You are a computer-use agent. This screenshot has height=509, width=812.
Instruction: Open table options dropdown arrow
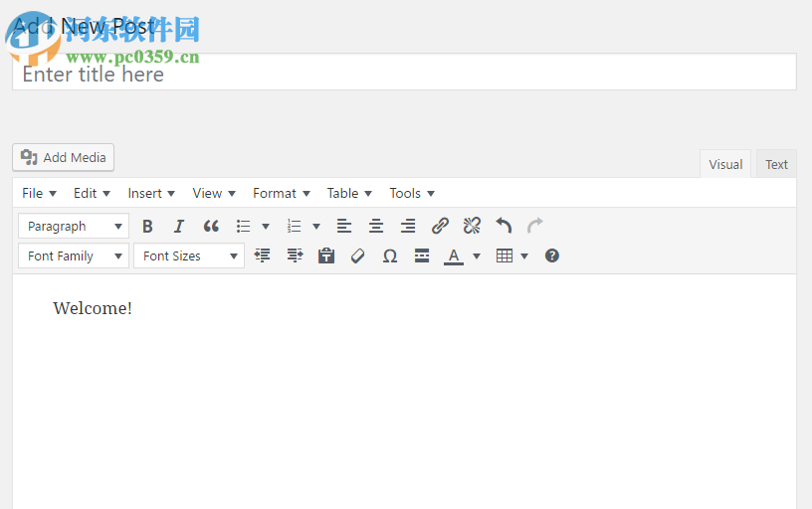[524, 255]
